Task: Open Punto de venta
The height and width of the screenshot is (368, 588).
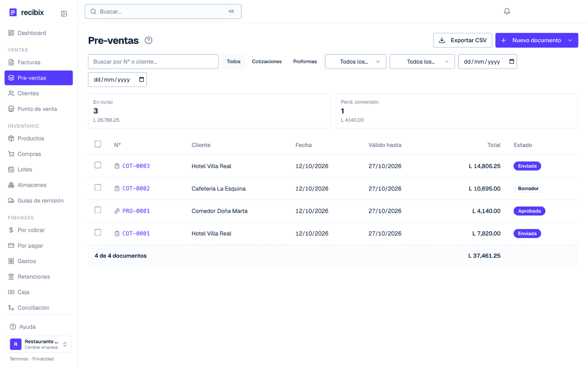Action: [x=39, y=109]
